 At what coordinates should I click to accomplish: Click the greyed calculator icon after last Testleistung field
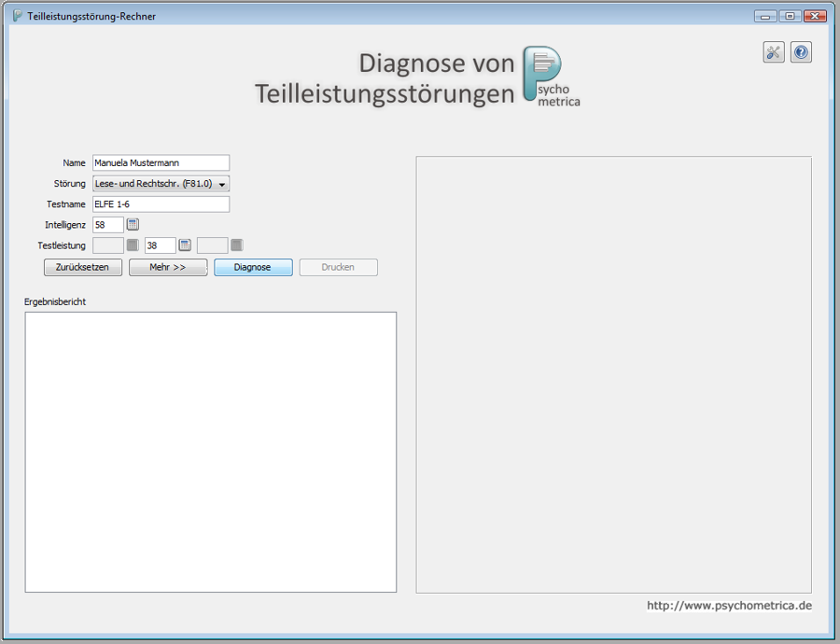237,245
